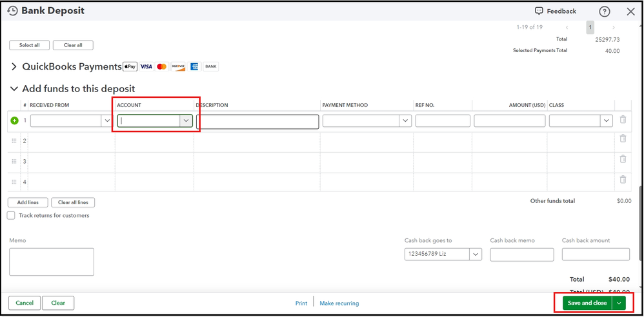Click the Clear all lines button

73,202
